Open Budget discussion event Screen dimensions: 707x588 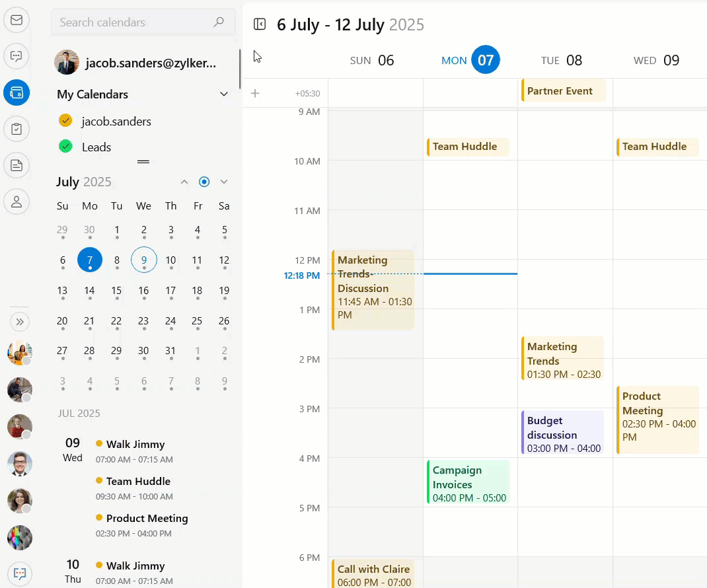coord(562,432)
